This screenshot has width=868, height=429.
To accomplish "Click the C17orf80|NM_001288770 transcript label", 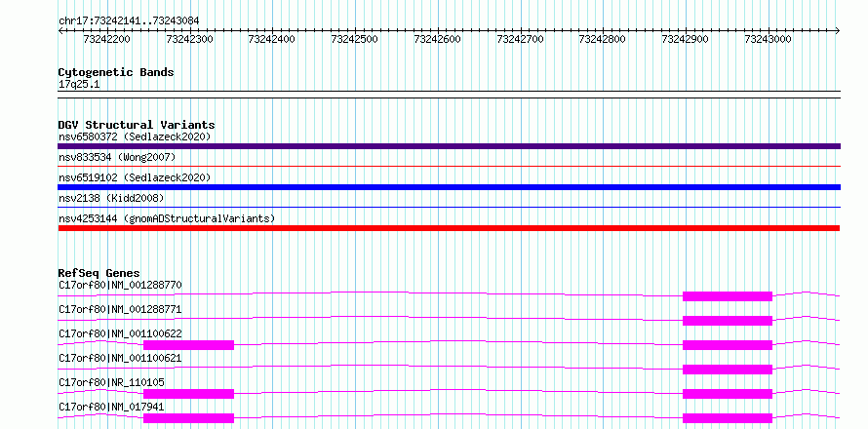I will click(x=120, y=285).
